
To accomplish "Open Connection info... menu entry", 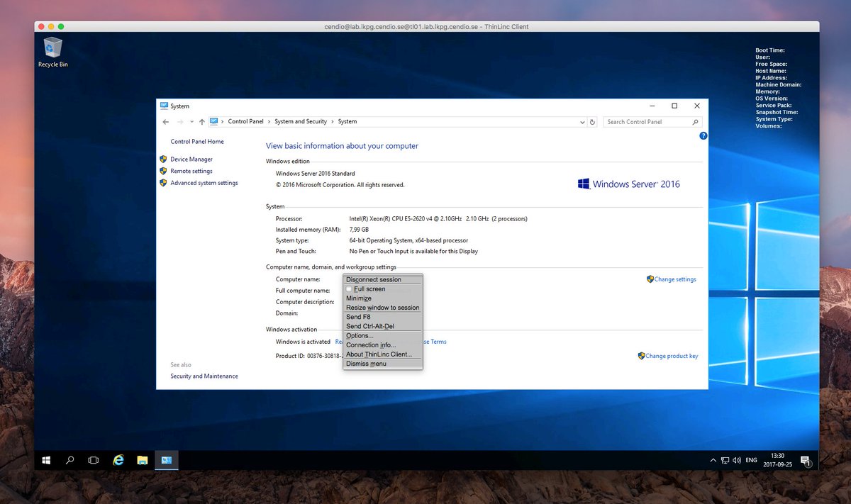I will (x=383, y=345).
